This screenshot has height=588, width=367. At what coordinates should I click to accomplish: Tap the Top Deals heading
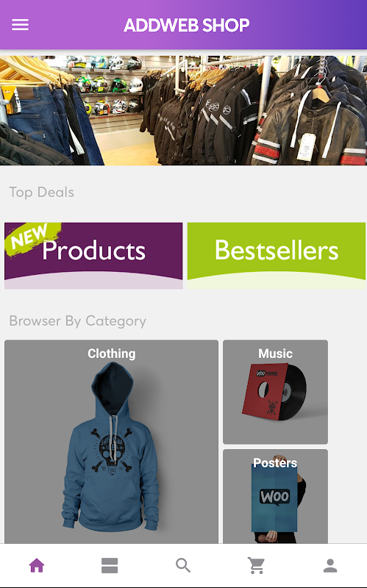(42, 193)
